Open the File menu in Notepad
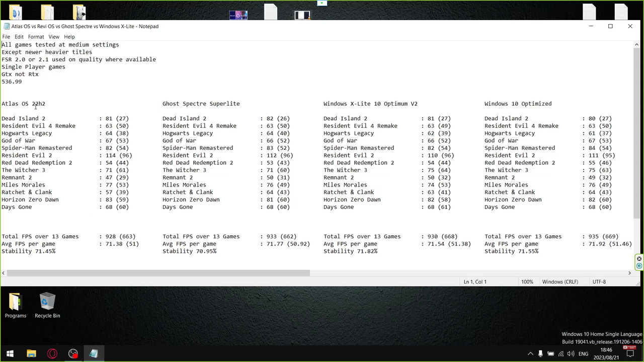This screenshot has height=362, width=644. pyautogui.click(x=6, y=37)
